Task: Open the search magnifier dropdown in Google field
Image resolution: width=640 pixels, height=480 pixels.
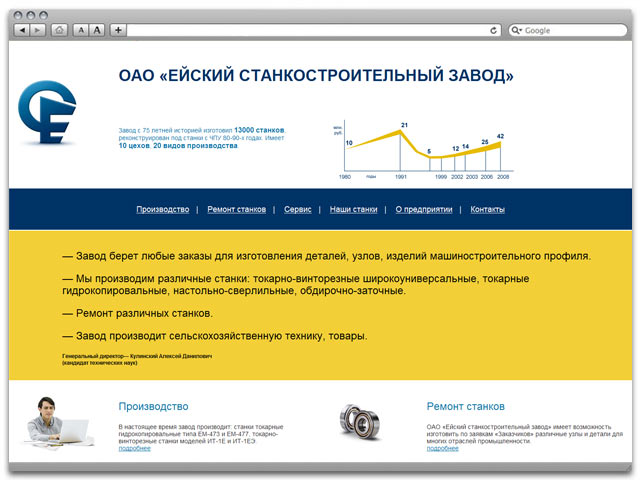Action: 517,30
